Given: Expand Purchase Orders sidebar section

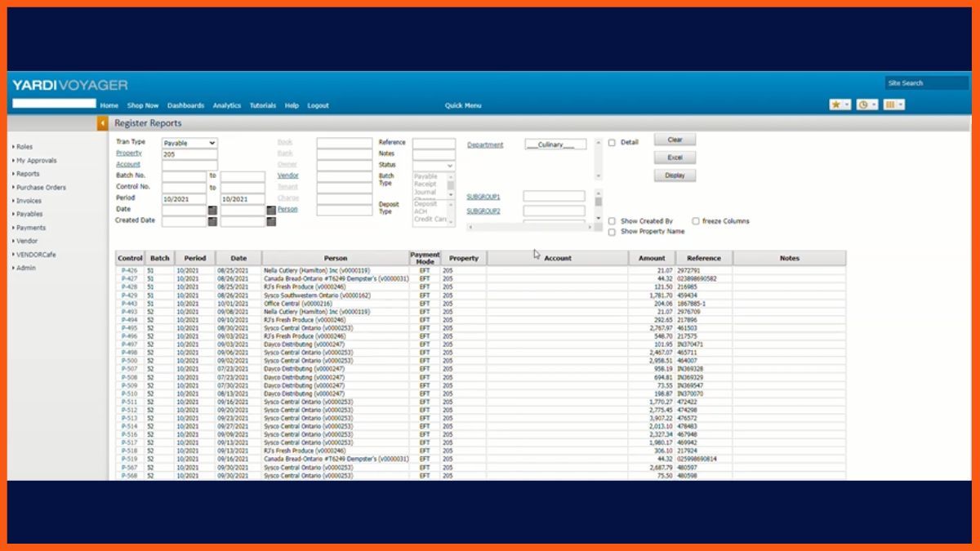Looking at the screenshot, I should point(41,188).
